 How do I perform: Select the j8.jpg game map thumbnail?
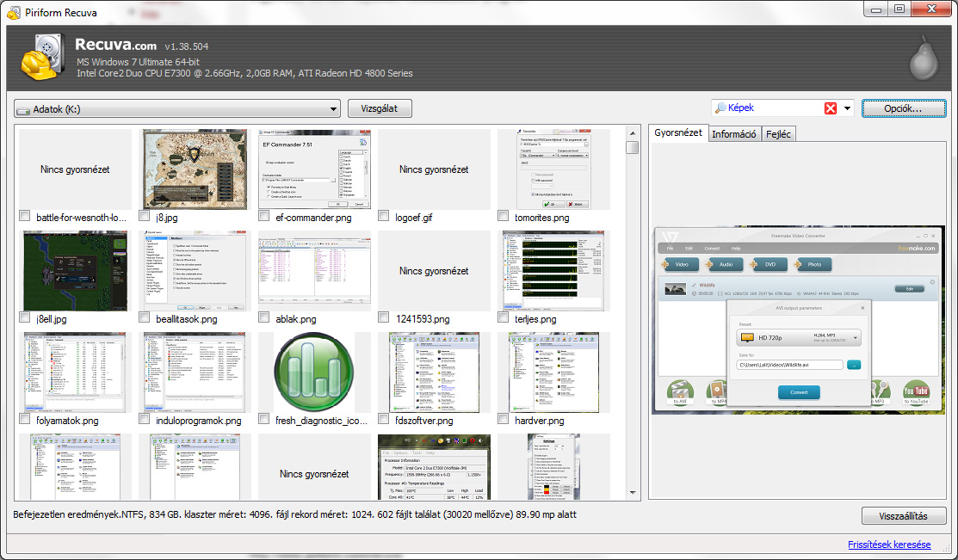[195, 169]
